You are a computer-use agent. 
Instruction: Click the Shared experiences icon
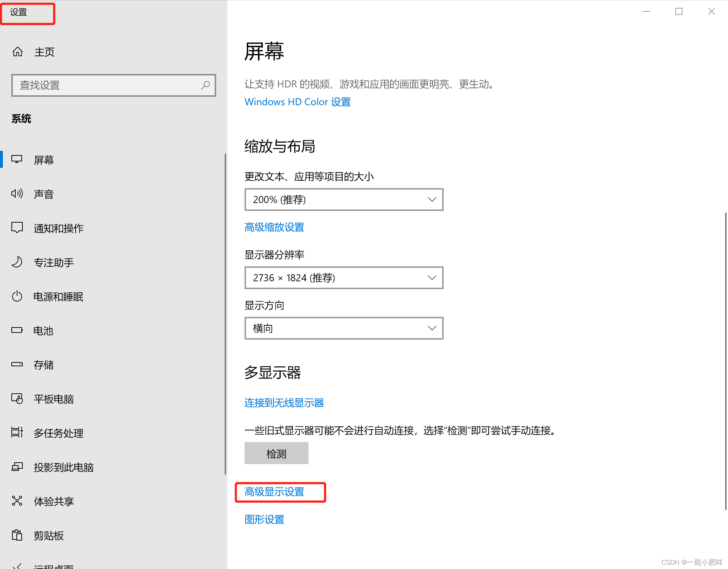[x=17, y=501]
